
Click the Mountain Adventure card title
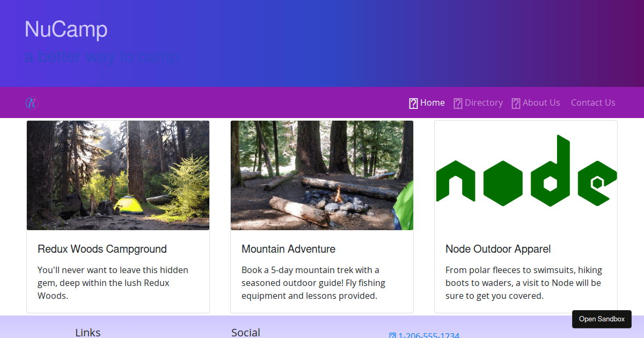[288, 249]
